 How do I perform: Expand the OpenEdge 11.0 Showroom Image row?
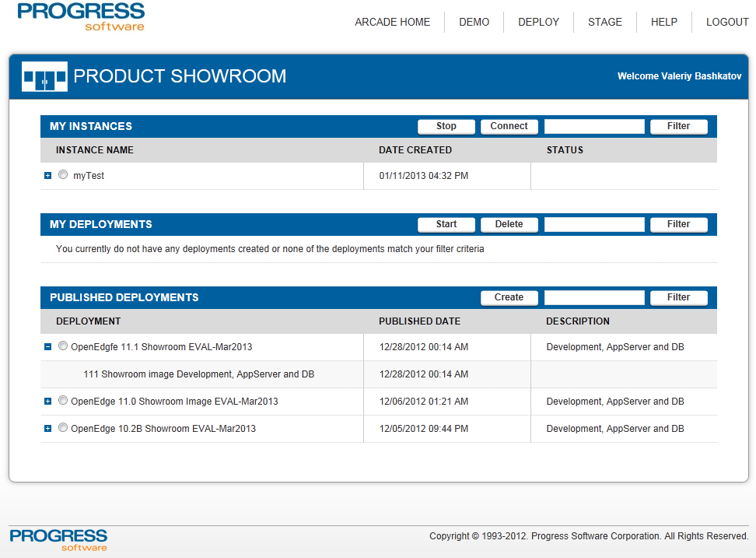coord(47,402)
